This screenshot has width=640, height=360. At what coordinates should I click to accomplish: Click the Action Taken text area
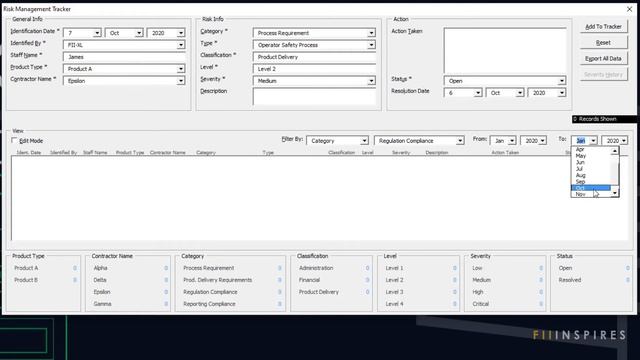(x=505, y=51)
